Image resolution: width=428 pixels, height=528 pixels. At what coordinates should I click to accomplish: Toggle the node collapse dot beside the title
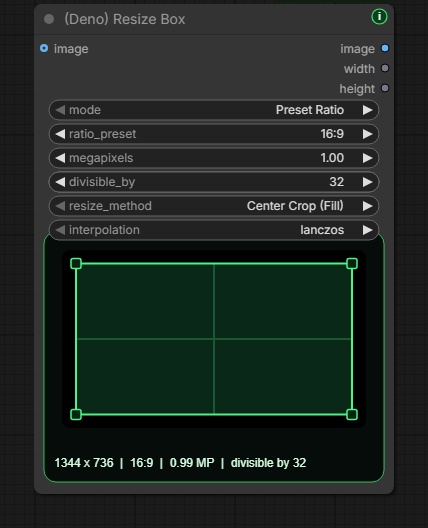click(49, 19)
